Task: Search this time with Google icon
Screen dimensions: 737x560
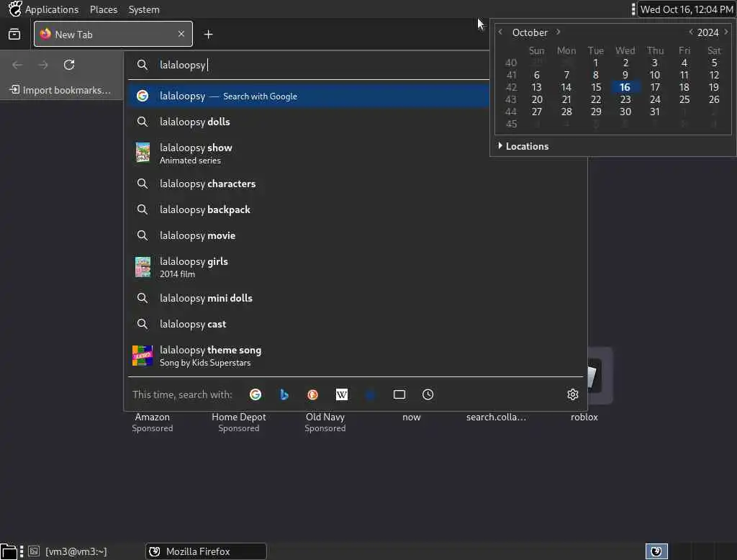Action: tap(256, 394)
